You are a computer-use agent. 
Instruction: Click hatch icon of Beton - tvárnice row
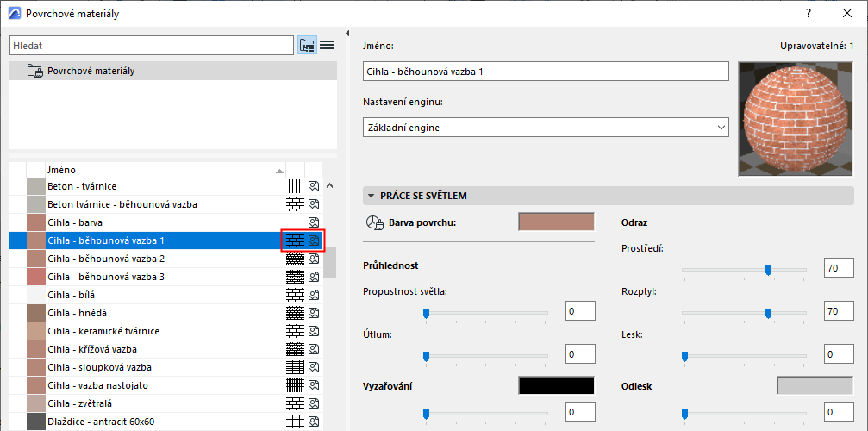click(x=295, y=186)
